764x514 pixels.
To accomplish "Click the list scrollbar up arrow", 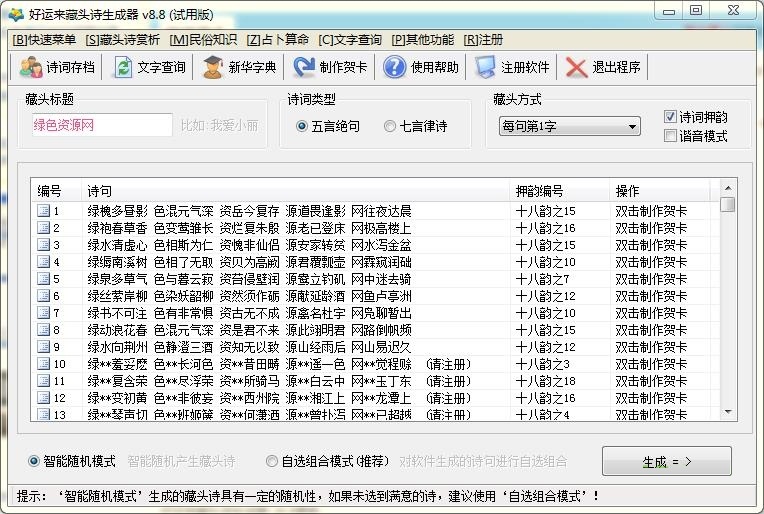I will 728,188.
